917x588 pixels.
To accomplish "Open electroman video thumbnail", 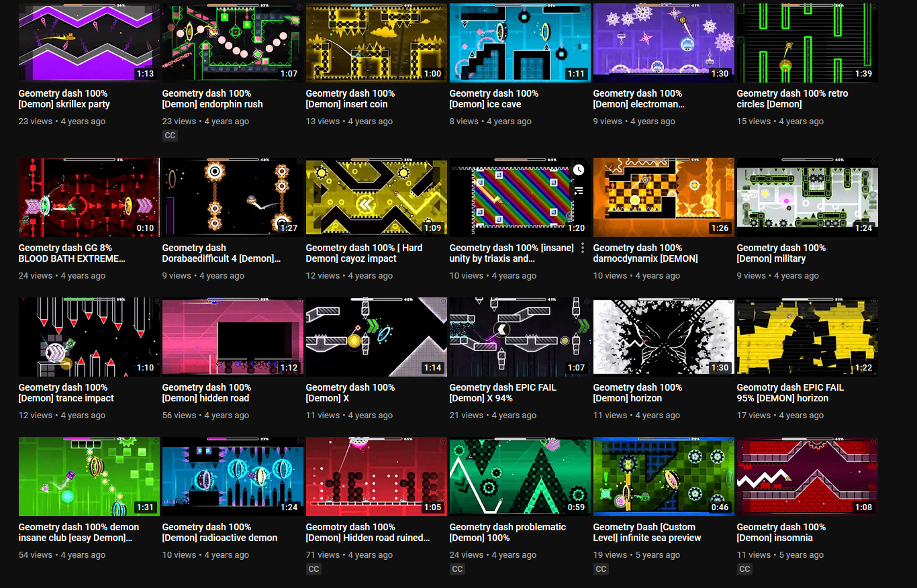I will point(664,42).
